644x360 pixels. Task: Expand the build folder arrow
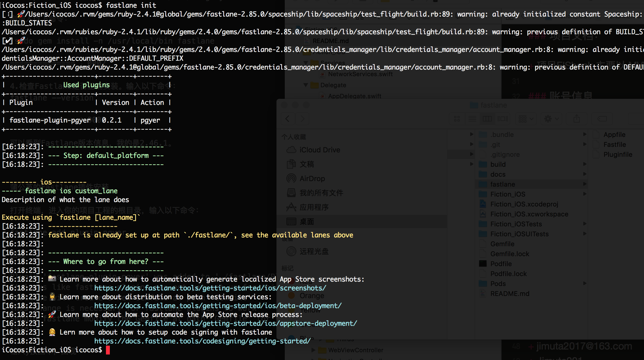pyautogui.click(x=584, y=164)
